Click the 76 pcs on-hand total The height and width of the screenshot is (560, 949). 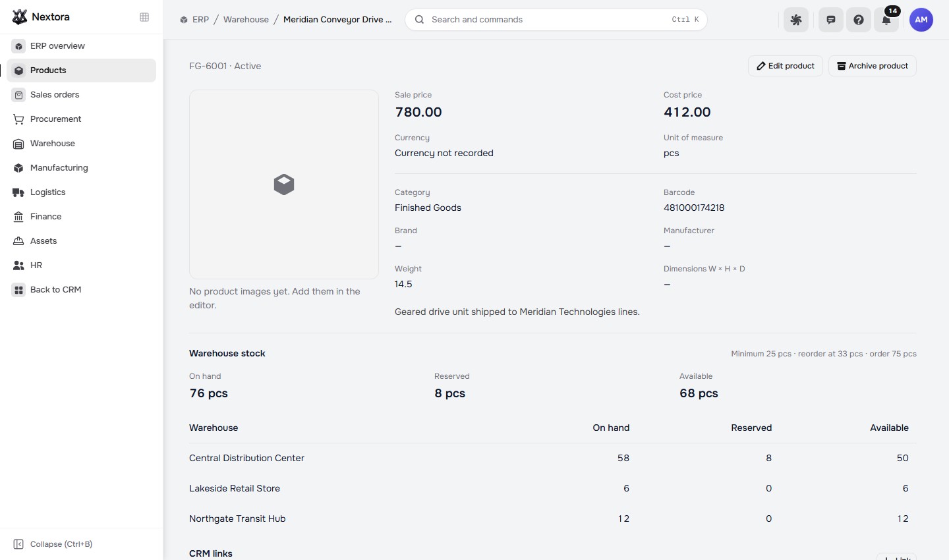pyautogui.click(x=209, y=393)
